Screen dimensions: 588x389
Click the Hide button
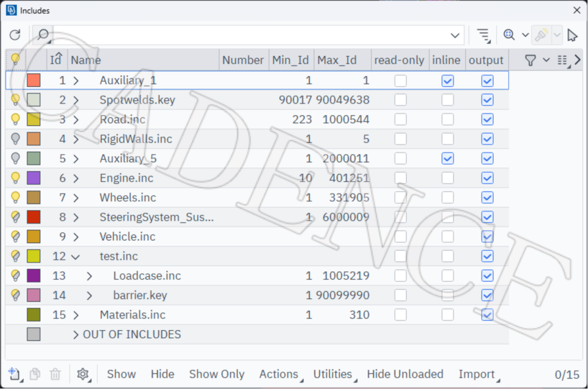[x=162, y=374]
